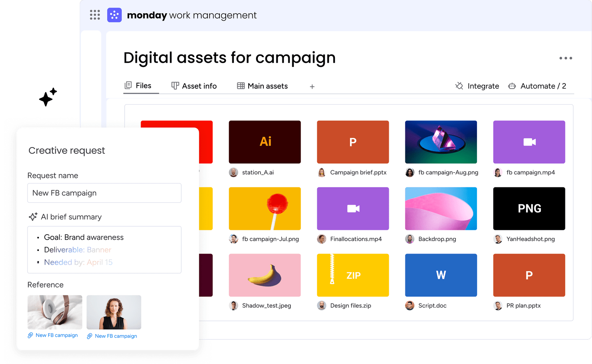The image size is (592, 364).
Task: Open the three-dot board options menu
Action: point(565,58)
